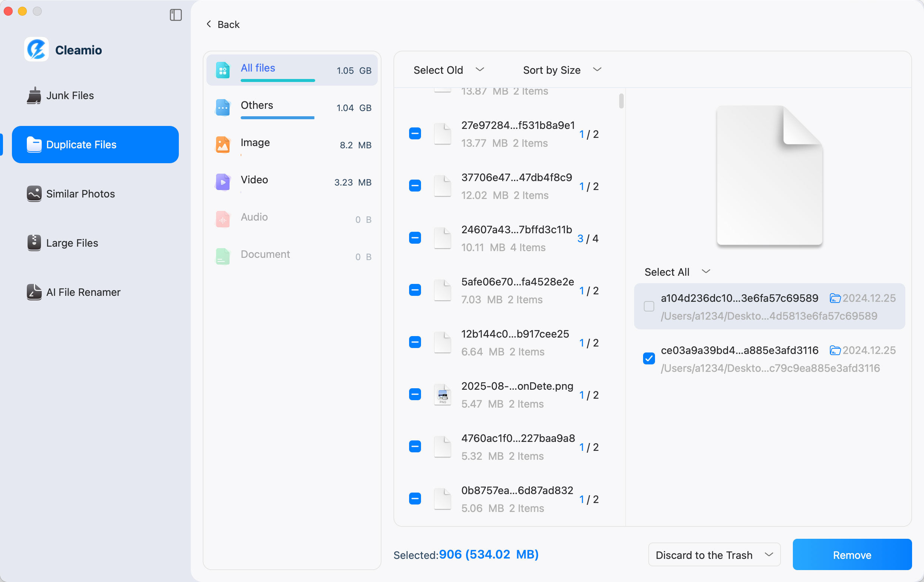Open the Sort by Size dropdown
Screen dimensions: 924x582
coord(561,70)
